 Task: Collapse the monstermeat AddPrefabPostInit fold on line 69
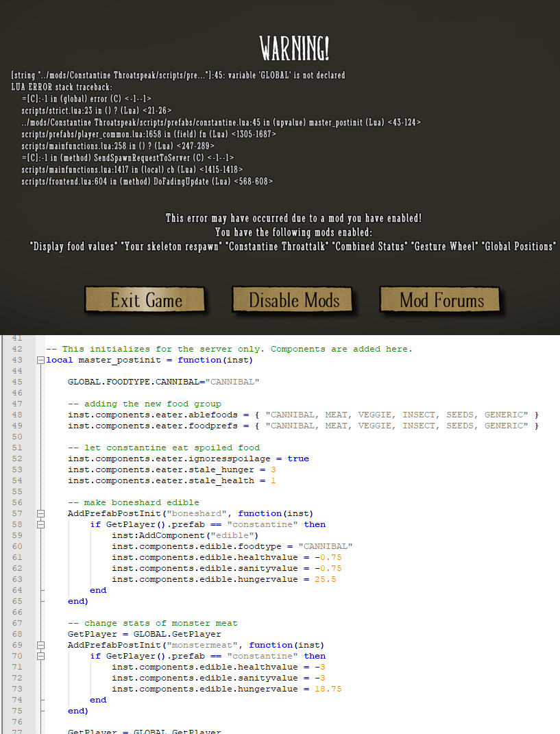(40, 645)
